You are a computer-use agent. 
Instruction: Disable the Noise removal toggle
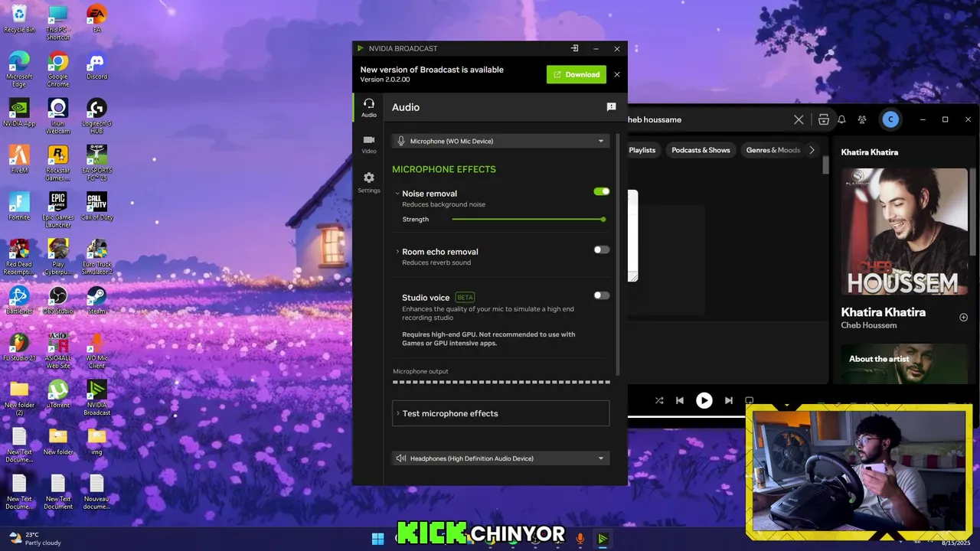click(602, 191)
